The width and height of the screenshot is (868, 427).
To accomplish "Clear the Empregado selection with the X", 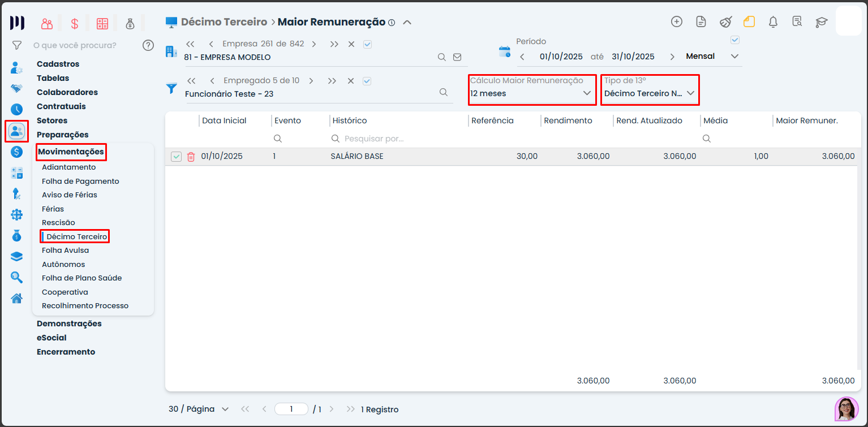I will point(351,81).
